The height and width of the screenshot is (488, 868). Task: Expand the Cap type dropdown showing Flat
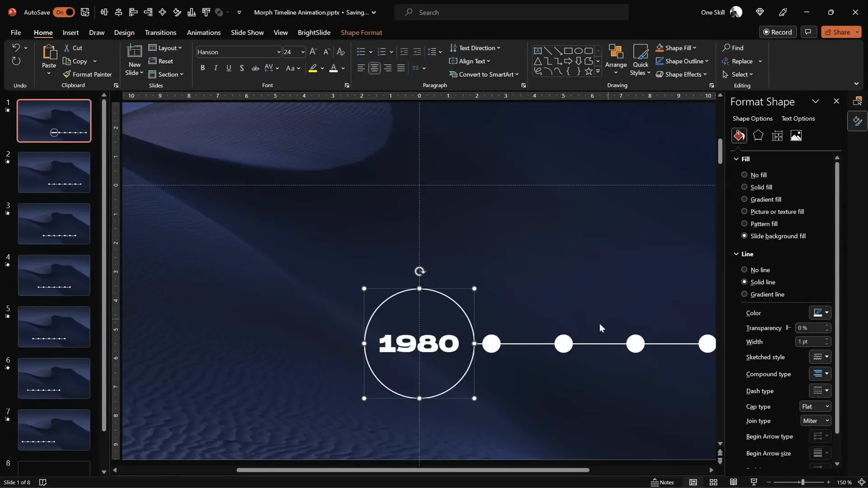coord(816,406)
